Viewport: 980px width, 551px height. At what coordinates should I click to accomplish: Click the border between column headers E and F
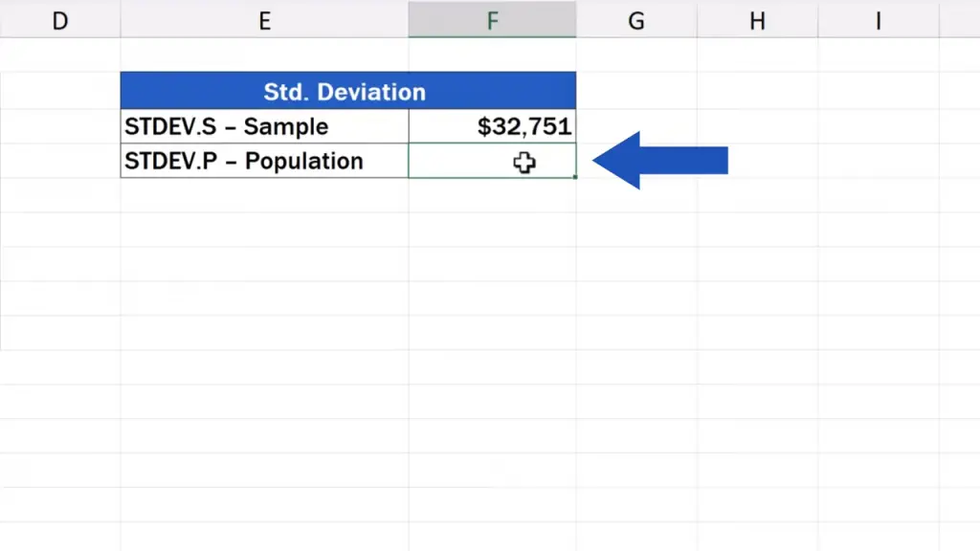coord(409,20)
